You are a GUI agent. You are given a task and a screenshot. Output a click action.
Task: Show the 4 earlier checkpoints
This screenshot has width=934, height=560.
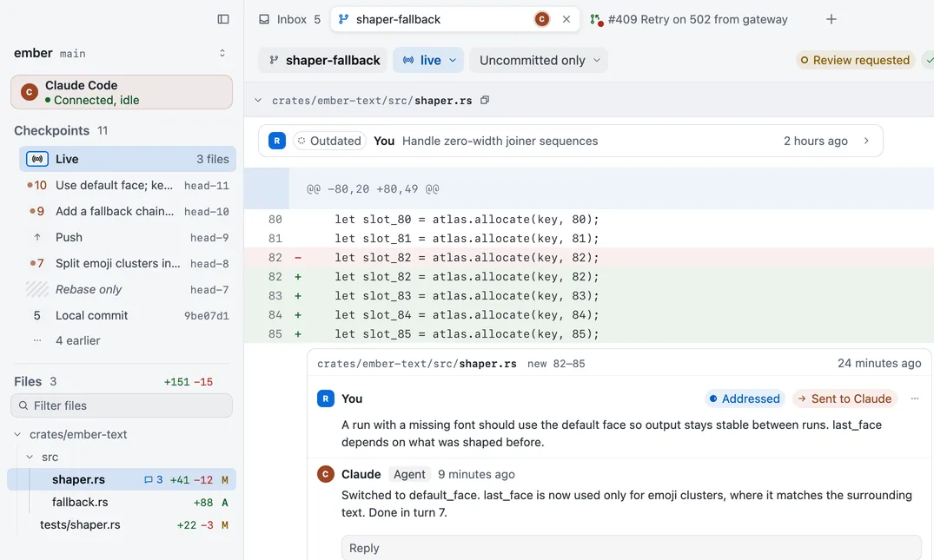(77, 340)
